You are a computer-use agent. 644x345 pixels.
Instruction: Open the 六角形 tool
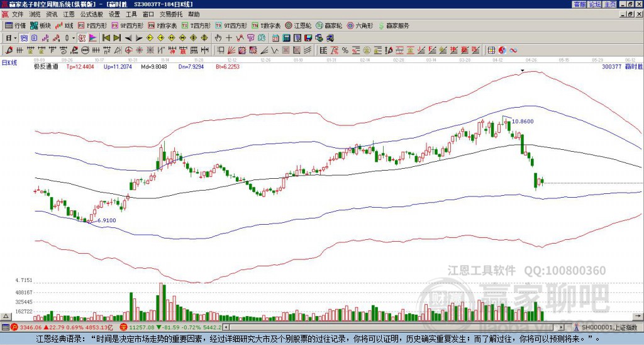(360, 25)
